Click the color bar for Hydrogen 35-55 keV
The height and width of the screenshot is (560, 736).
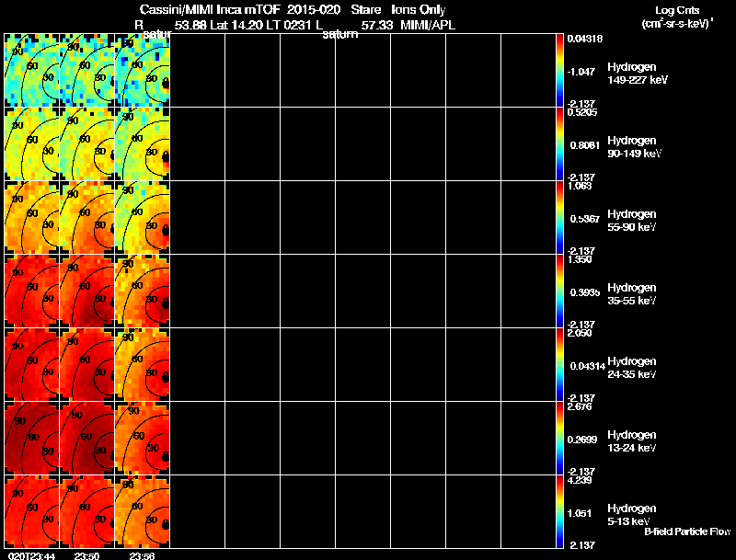(x=559, y=291)
